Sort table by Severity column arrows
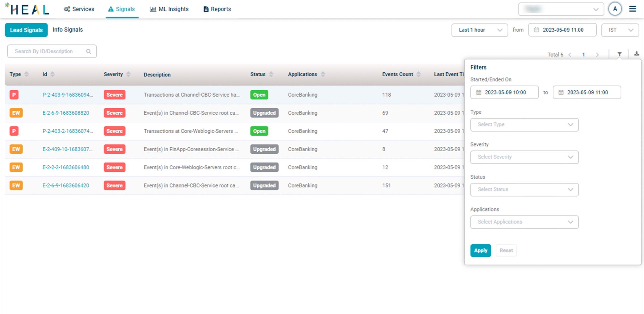644x314 pixels. point(128,74)
